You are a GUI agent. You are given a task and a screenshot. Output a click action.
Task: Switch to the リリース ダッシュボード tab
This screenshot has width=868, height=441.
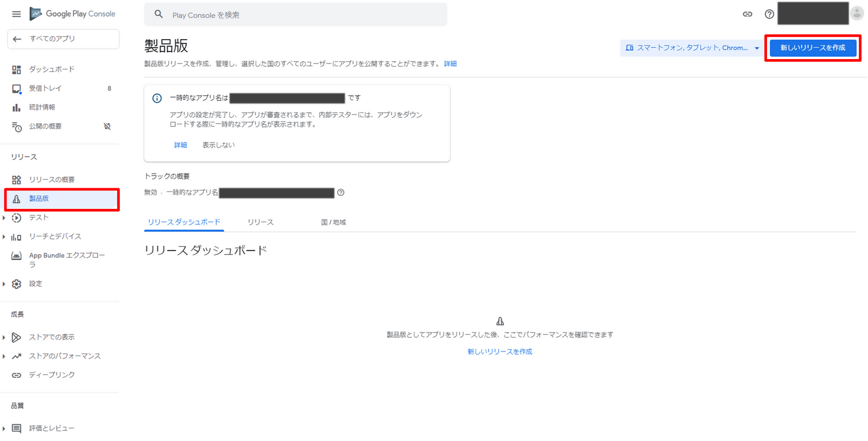184,222
